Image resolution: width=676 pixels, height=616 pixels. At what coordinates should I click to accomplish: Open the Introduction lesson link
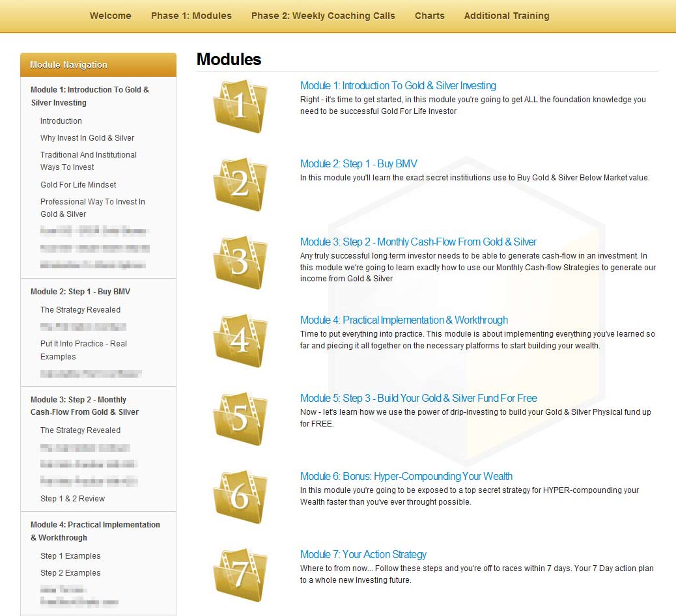coord(61,120)
